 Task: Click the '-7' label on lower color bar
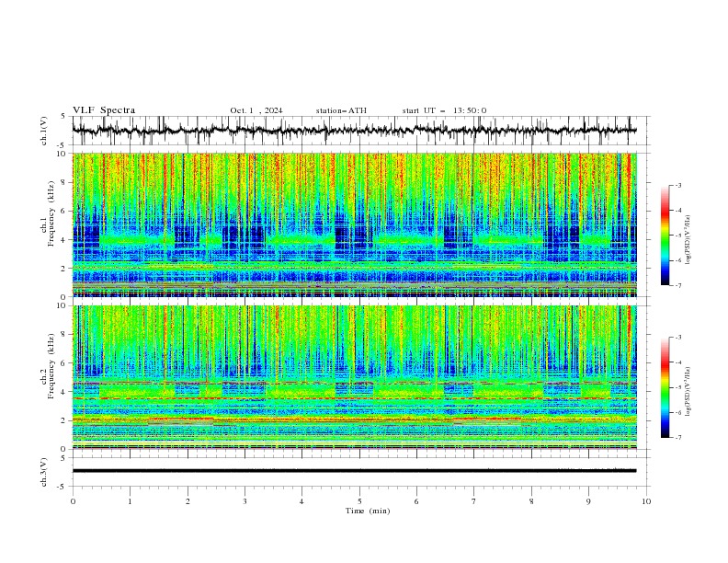pos(677,438)
